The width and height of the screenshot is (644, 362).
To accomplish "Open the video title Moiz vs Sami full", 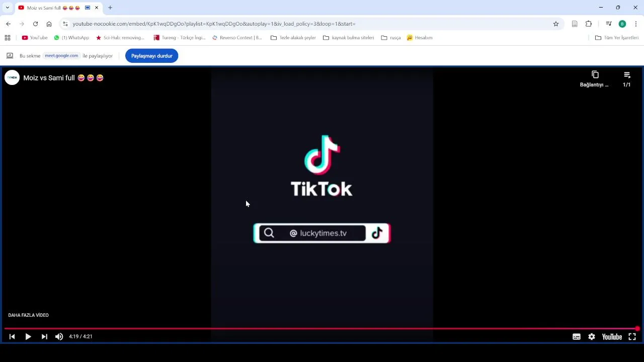I will coord(63,78).
